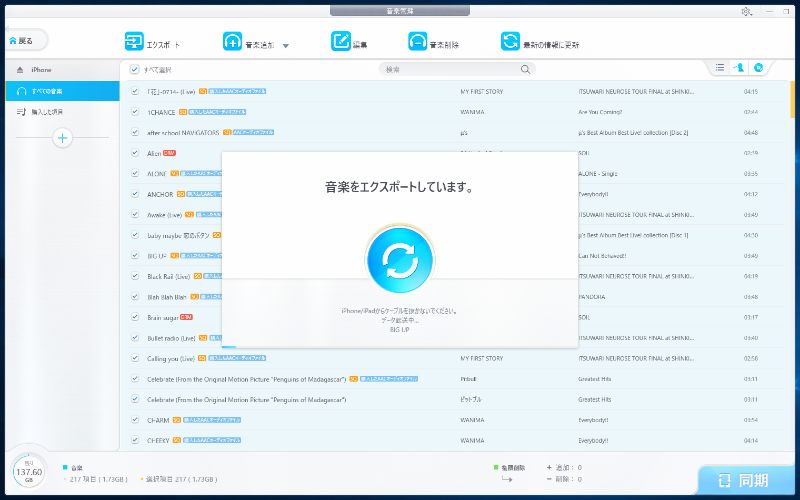Click the Export (エクスポート) toolbar icon
The image size is (800, 500).
pos(134,41)
